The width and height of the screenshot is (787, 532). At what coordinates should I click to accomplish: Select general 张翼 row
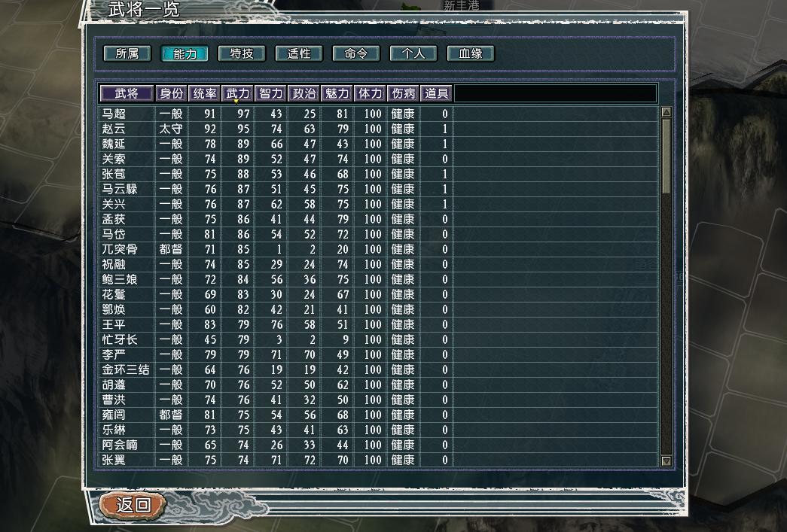coord(379,460)
